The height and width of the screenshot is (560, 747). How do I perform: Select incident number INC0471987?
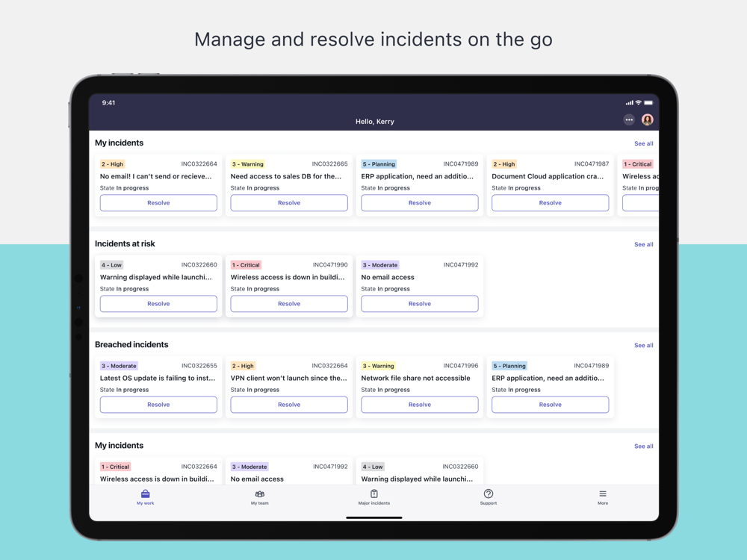pos(591,164)
